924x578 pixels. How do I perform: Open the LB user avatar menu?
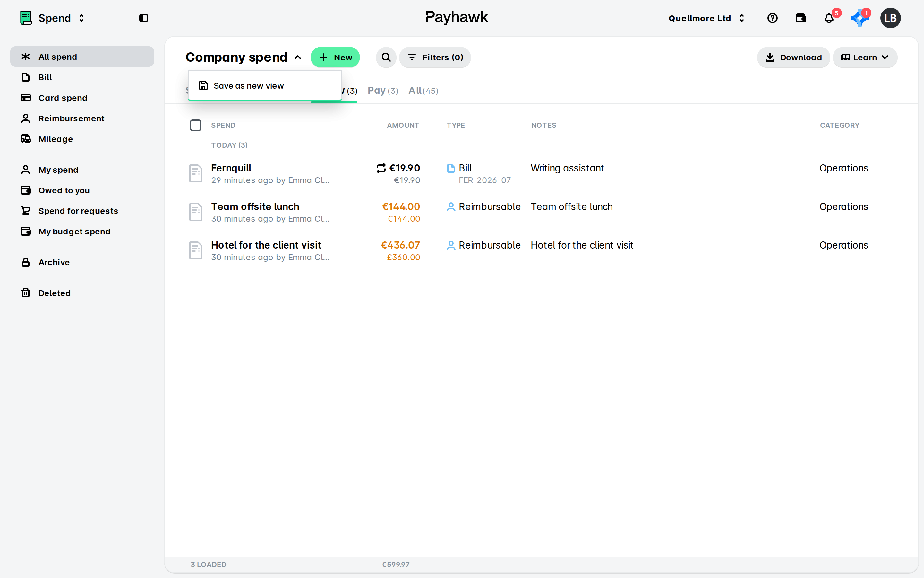click(x=890, y=18)
